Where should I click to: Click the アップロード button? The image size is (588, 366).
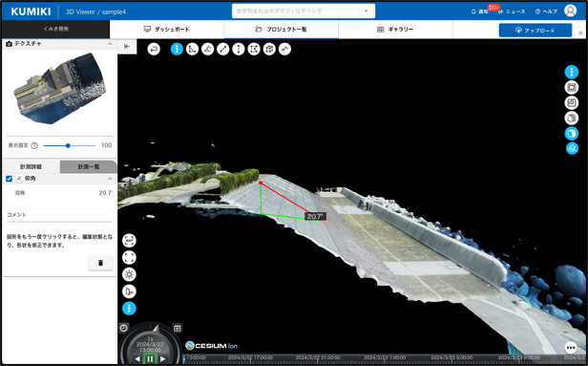click(x=535, y=31)
